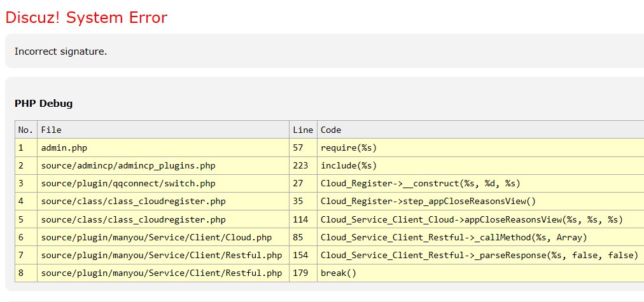Select the qqconnect/switch.php file path

(128, 184)
